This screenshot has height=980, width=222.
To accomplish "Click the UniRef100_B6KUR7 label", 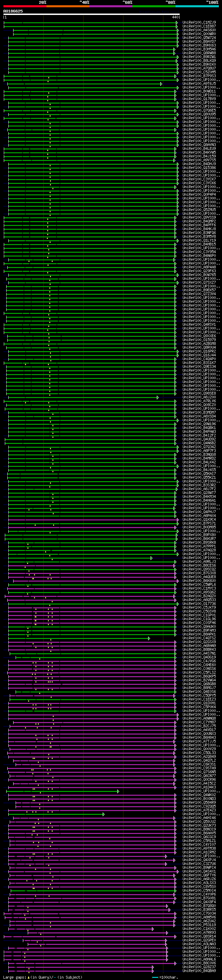I will tap(199, 539).
